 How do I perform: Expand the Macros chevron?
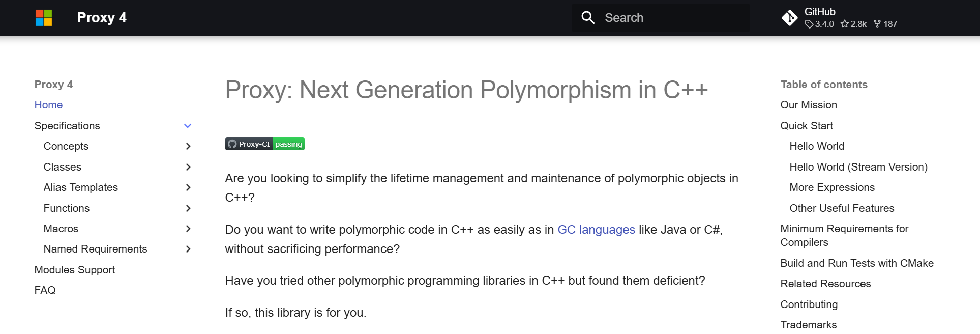coord(188,229)
